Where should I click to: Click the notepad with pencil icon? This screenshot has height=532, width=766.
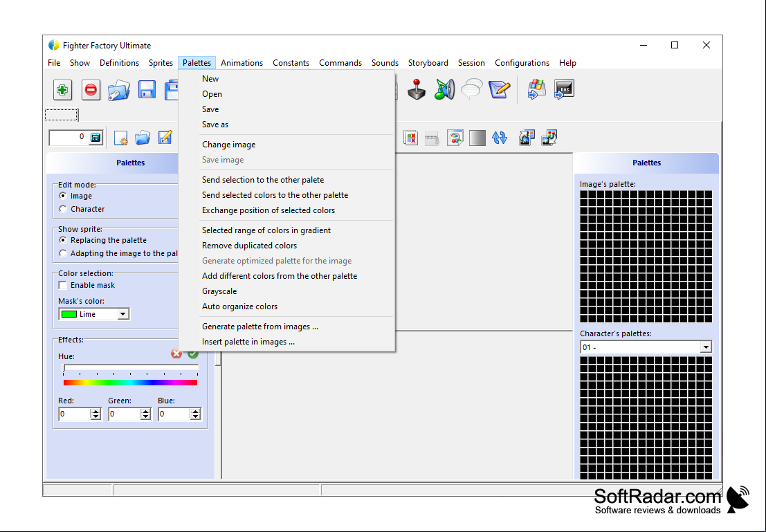pos(500,89)
